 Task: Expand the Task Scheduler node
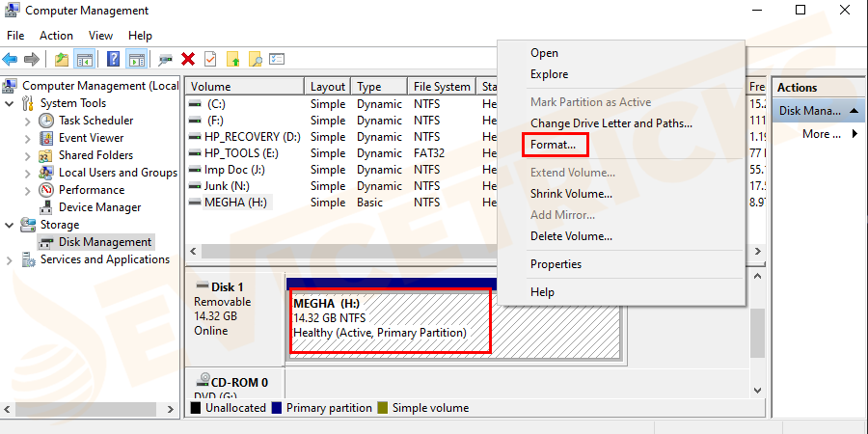28,121
